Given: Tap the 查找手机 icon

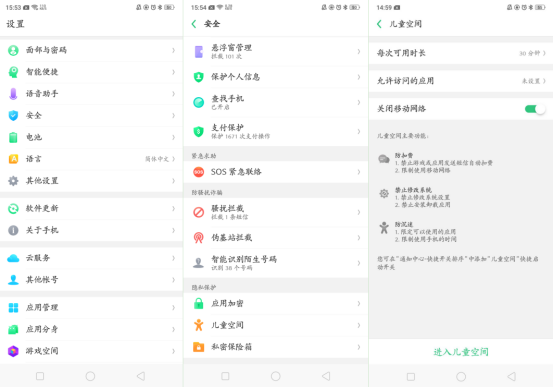Looking at the screenshot, I should pyautogui.click(x=199, y=102).
